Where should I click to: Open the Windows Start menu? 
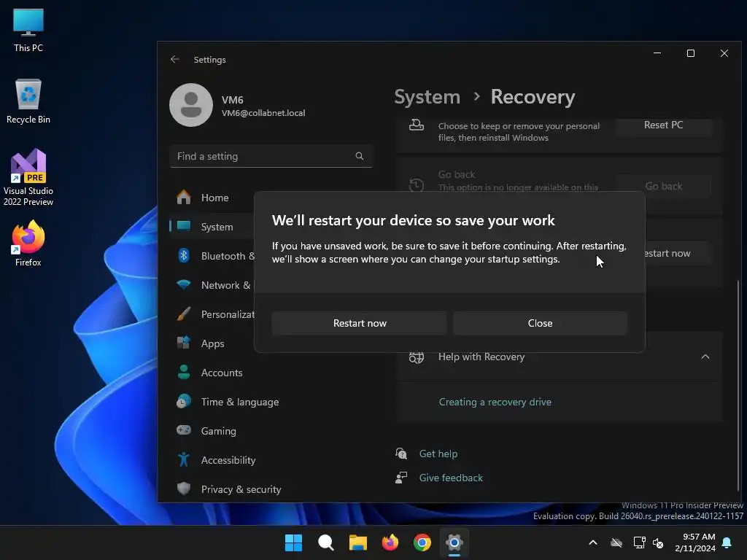(293, 542)
